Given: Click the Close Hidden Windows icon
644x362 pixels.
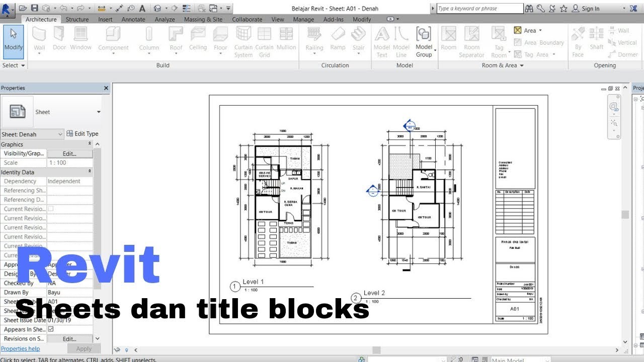Looking at the screenshot, I should click(x=201, y=8).
